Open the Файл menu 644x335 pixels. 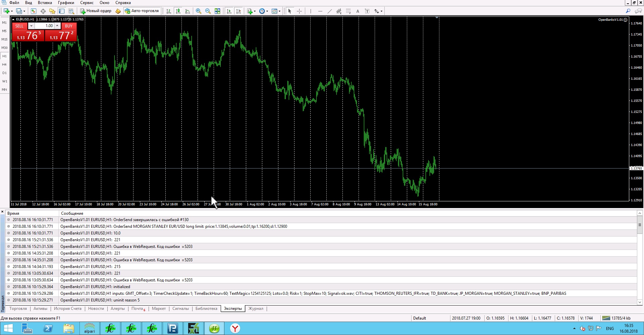[14, 3]
